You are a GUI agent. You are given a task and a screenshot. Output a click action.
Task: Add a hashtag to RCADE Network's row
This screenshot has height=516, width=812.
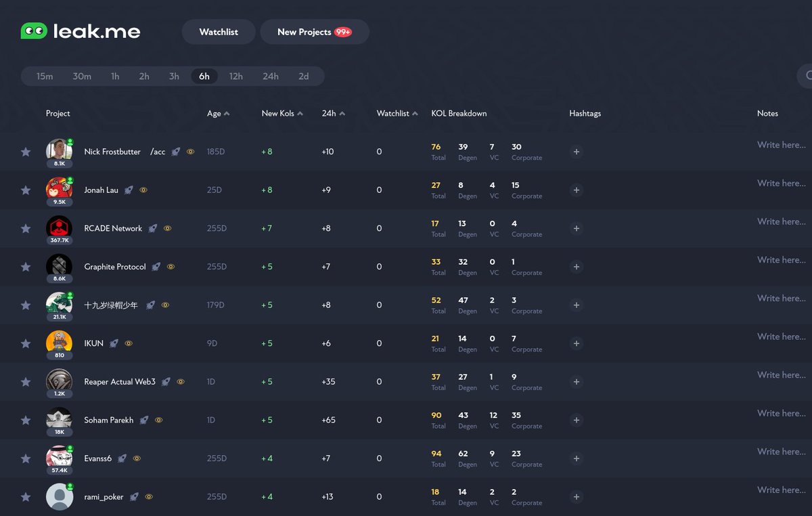point(577,228)
